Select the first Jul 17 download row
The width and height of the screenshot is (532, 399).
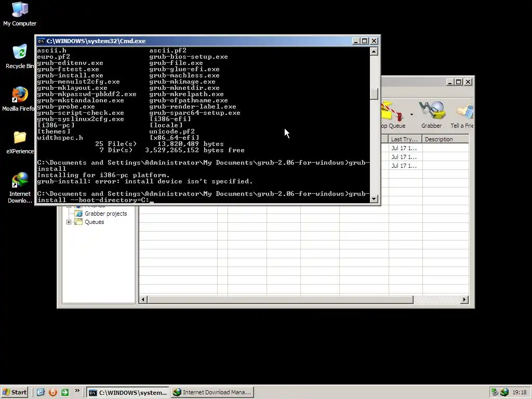[404, 148]
